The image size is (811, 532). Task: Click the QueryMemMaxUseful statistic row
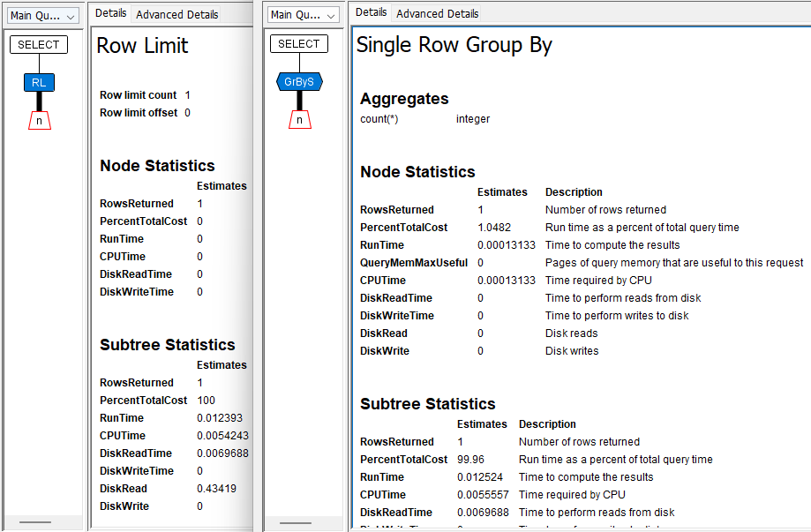414,263
